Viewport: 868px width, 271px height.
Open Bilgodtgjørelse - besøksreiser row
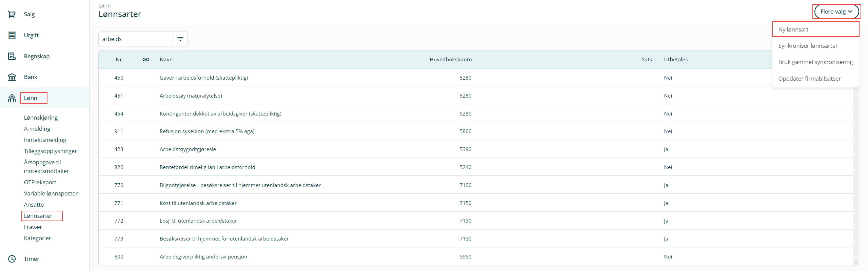(x=476, y=185)
